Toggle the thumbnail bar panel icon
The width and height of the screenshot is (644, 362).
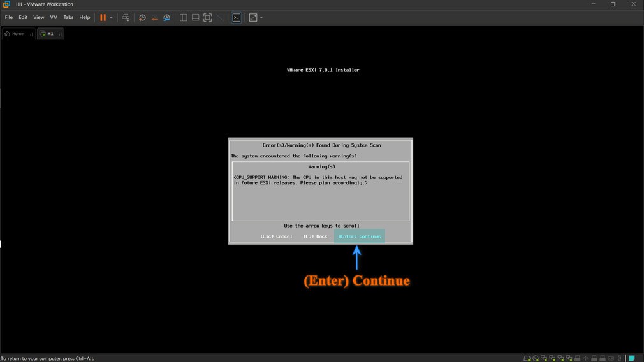196,18
